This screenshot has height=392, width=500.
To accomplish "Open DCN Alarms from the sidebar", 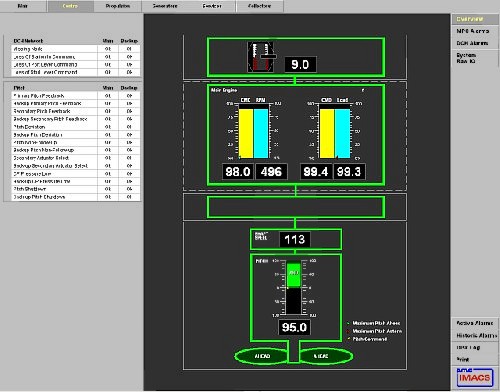I will click(472, 43).
